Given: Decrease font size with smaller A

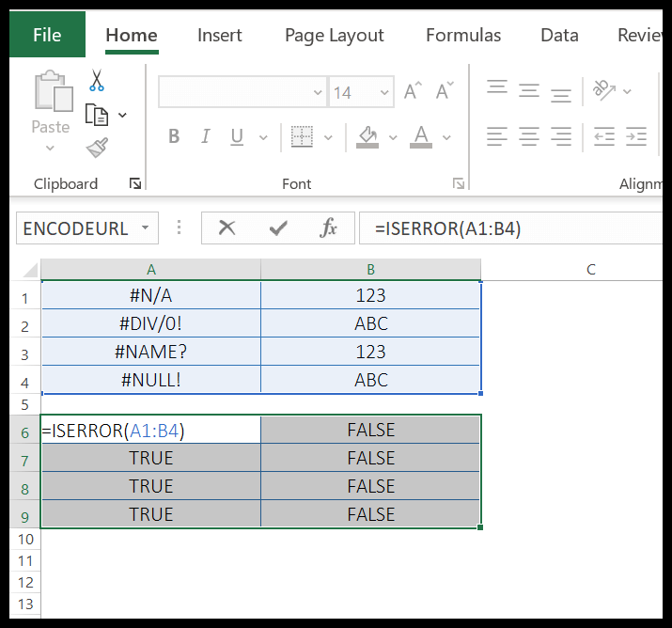Looking at the screenshot, I should click(445, 91).
